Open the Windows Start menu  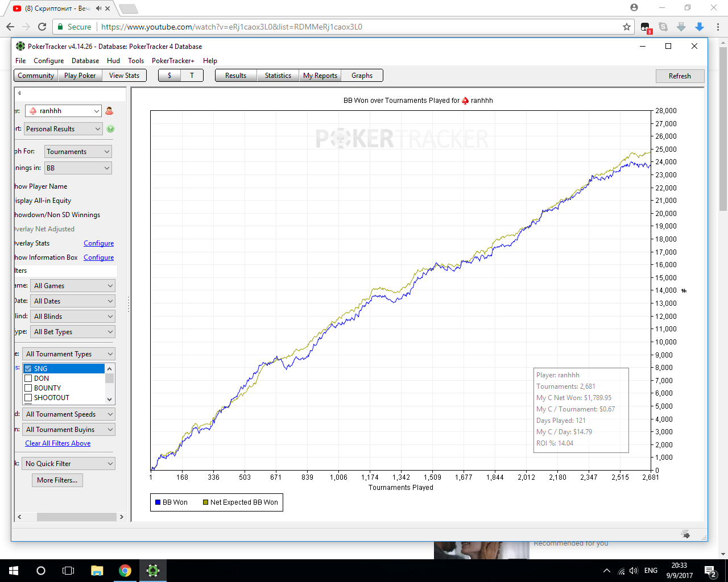coord(14,571)
